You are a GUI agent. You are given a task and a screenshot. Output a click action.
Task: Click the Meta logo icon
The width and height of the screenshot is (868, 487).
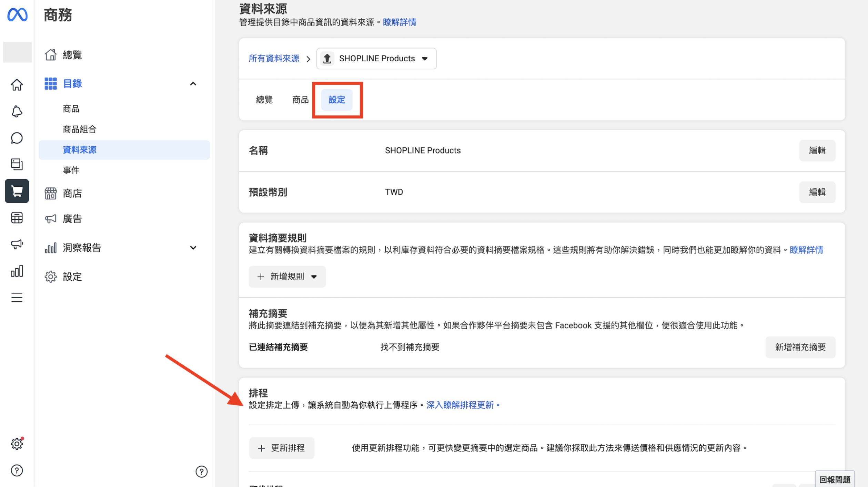tap(17, 15)
